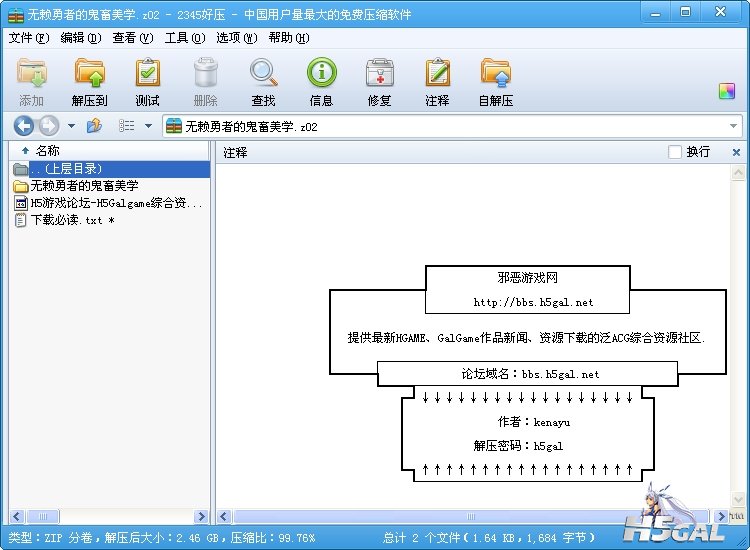Expand the view mode dropdown arrow

pos(148,126)
